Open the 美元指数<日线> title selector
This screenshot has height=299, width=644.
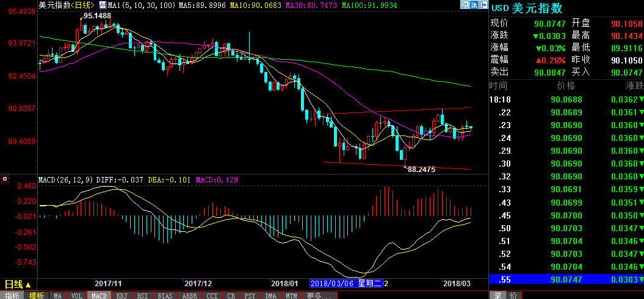pyautogui.click(x=66, y=5)
